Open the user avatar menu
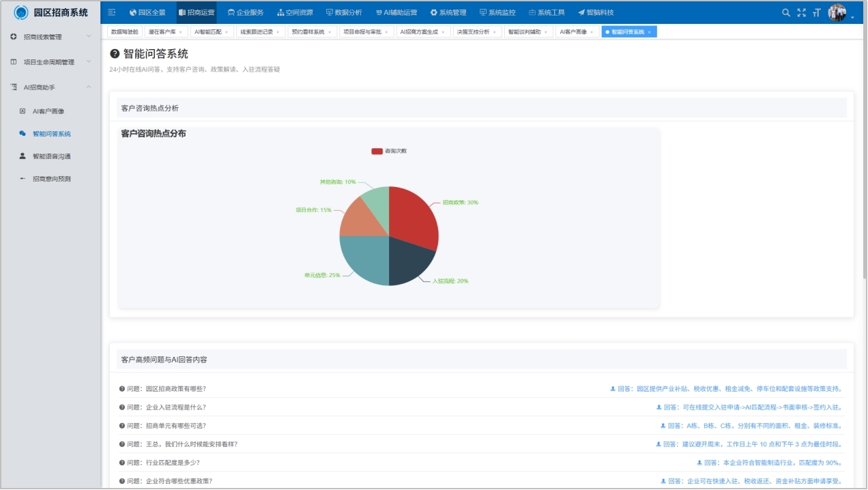Viewport: 868px width, 490px height. [x=837, y=12]
